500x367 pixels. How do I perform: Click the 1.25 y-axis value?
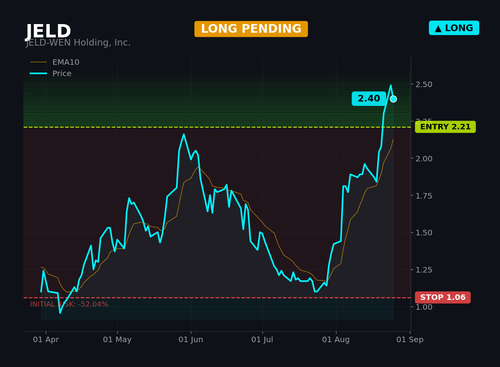coord(424,270)
